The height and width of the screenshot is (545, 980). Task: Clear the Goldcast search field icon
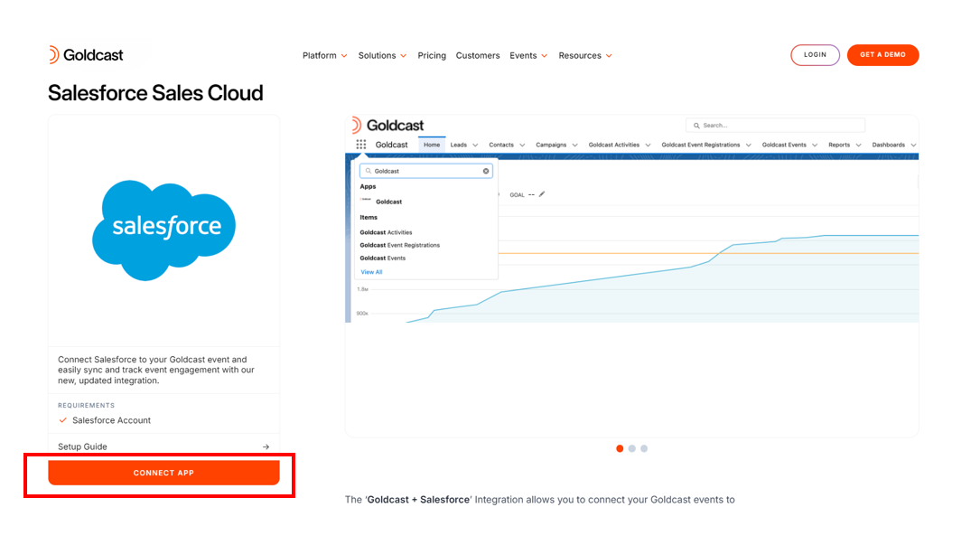(486, 171)
